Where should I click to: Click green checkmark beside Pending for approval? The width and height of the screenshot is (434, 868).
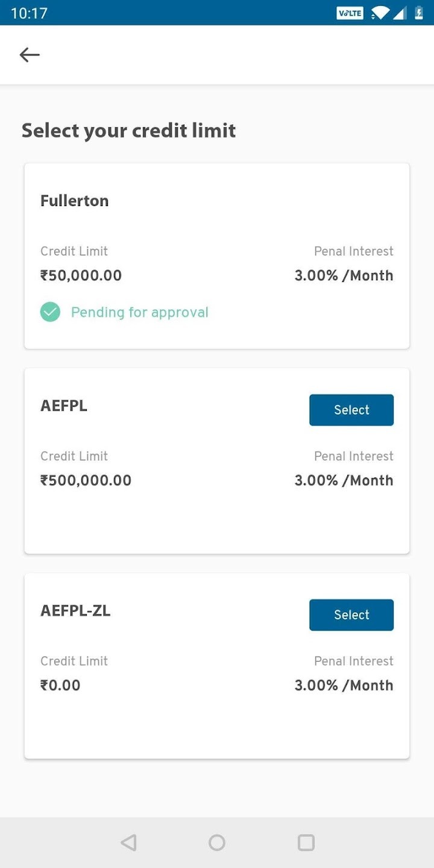pyautogui.click(x=50, y=312)
